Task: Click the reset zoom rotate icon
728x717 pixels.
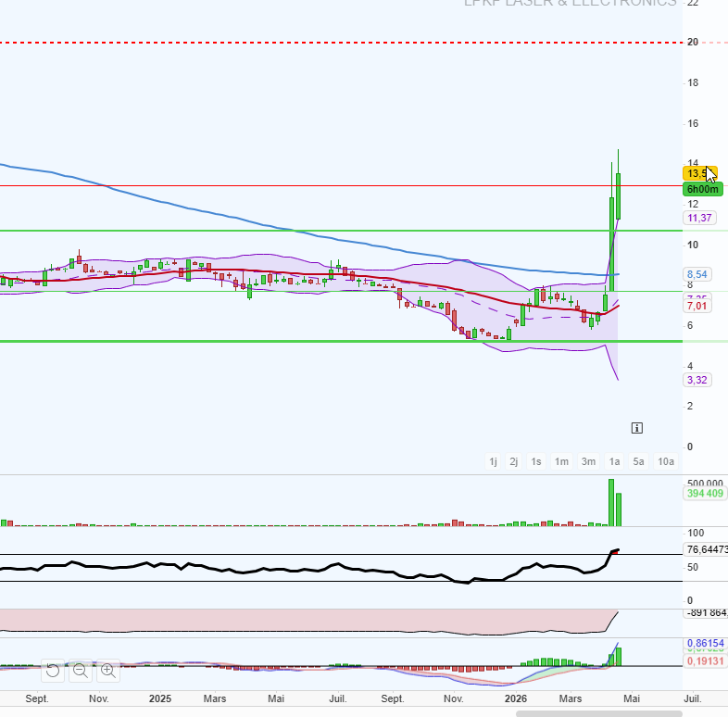Action: coord(53,671)
